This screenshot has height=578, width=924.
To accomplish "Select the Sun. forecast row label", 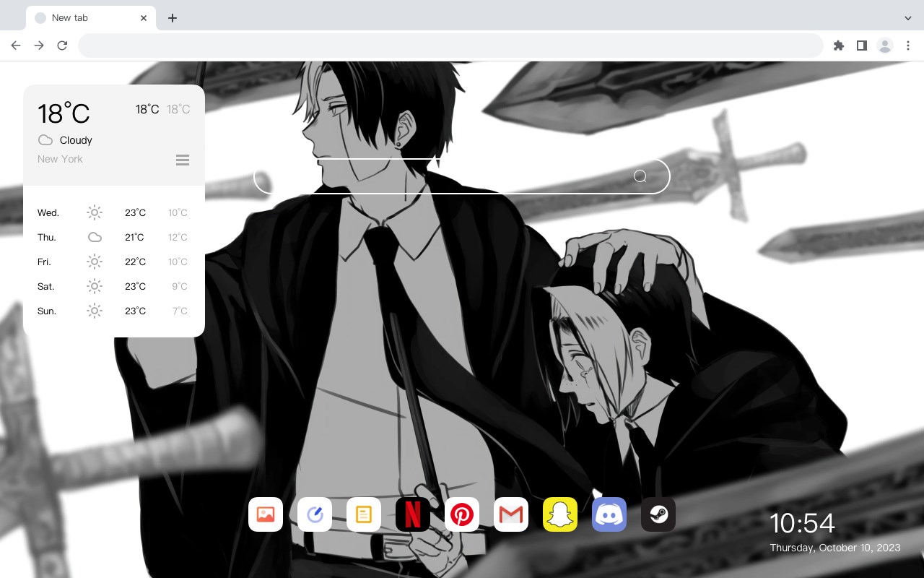I will (47, 311).
